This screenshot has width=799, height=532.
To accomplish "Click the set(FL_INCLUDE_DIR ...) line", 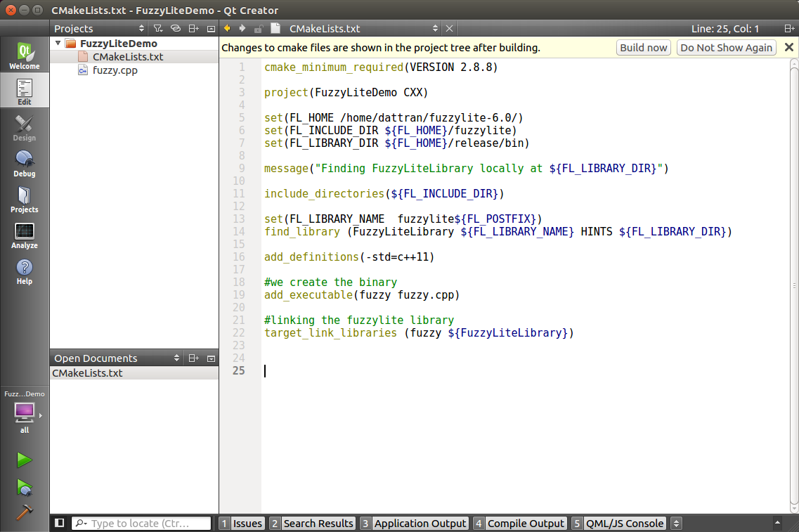I will point(390,131).
